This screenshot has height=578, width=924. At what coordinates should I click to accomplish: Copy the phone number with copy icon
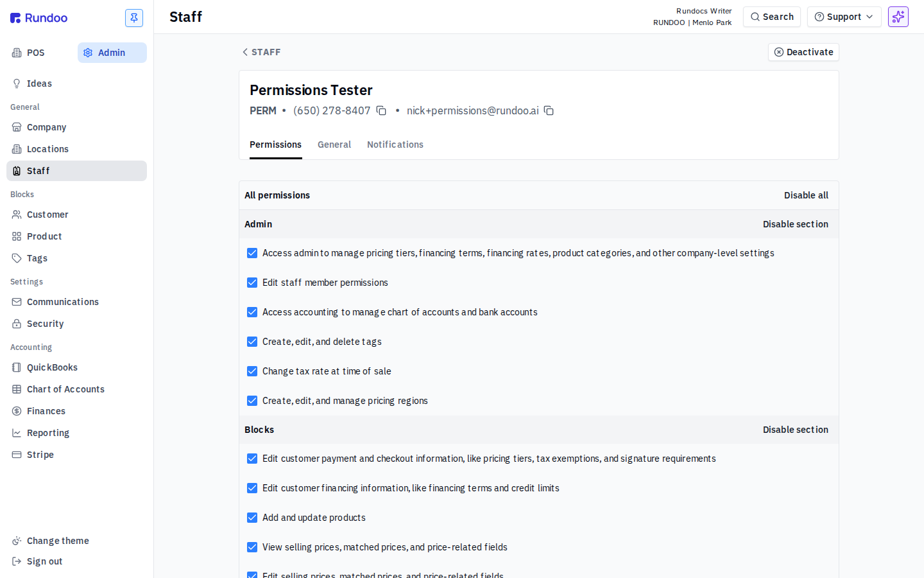(x=381, y=110)
